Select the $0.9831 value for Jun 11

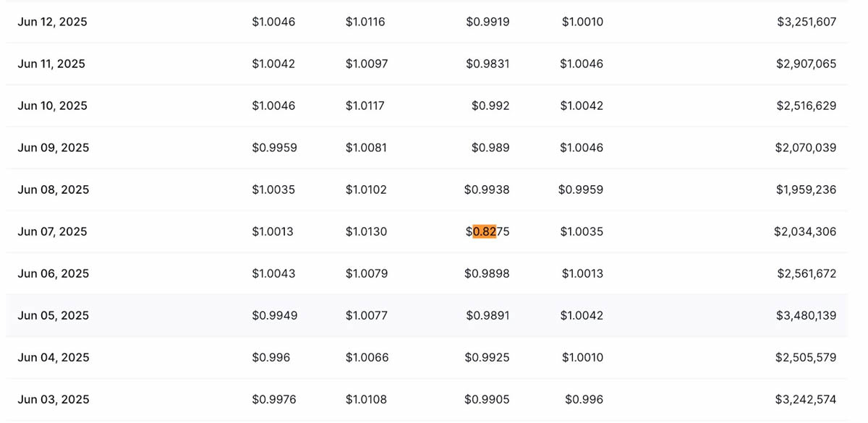(x=488, y=64)
